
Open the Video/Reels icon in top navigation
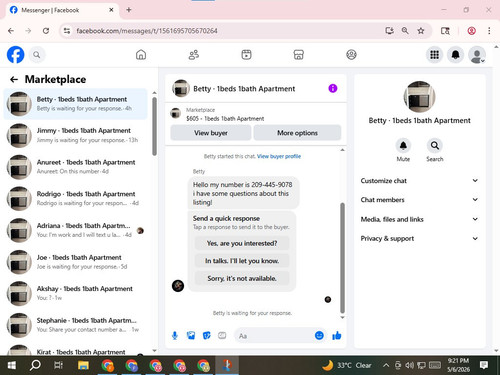(246, 55)
